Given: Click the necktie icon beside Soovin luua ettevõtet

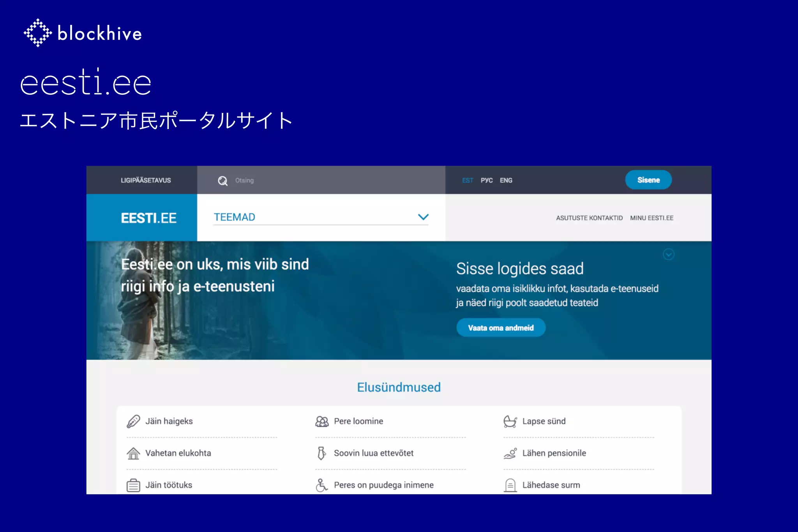Looking at the screenshot, I should (321, 453).
